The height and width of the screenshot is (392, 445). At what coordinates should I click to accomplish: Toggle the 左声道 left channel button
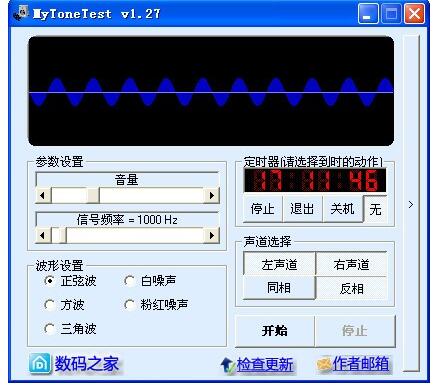click(279, 264)
